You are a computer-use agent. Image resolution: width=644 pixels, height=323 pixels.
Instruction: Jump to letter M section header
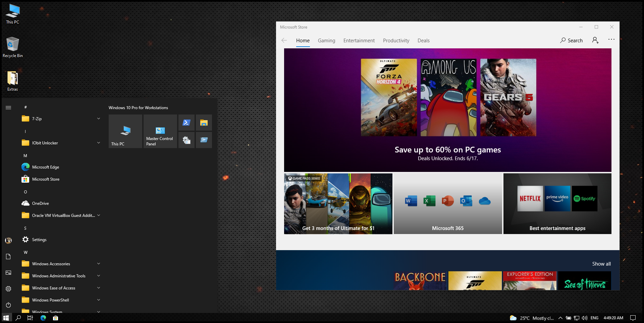25,156
